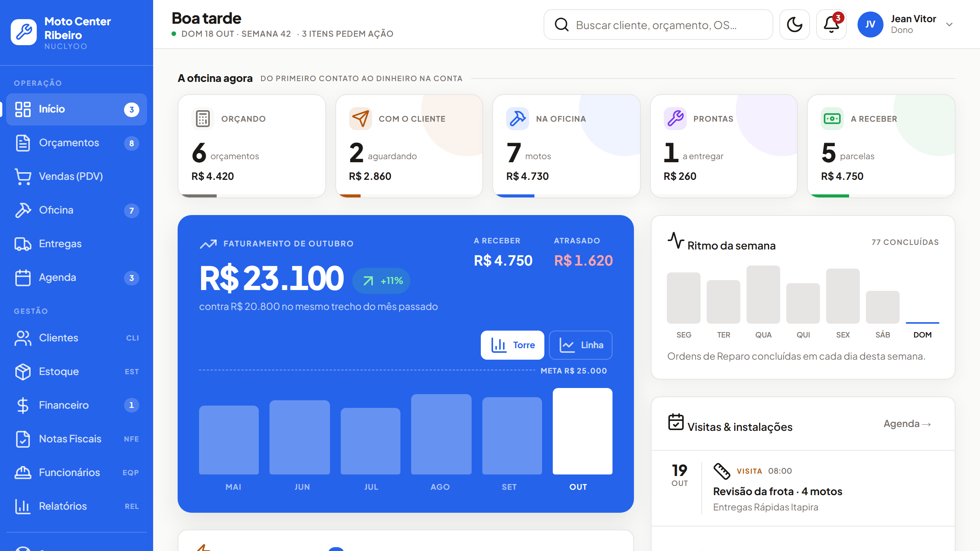
Task: Click the Ritmo da semana pulse icon
Action: 676,240
